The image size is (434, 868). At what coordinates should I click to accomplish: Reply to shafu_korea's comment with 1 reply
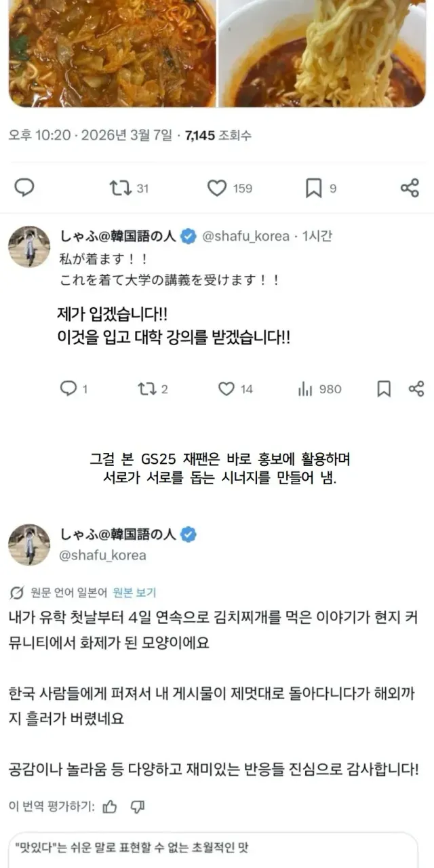pos(74,389)
